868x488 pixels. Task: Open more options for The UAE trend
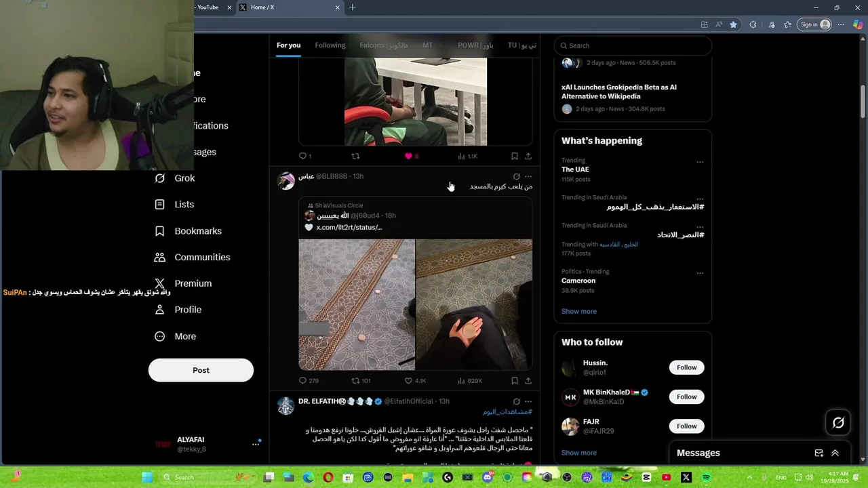click(x=700, y=162)
